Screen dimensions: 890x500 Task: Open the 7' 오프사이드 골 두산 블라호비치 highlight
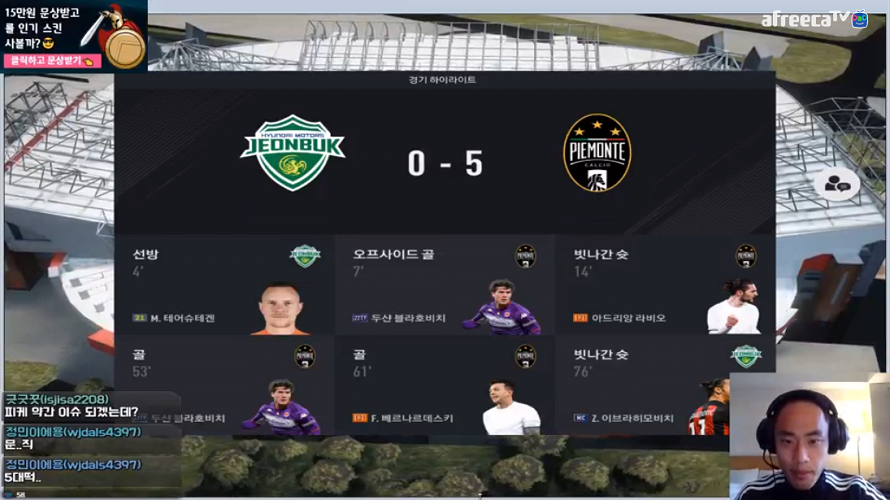point(444,285)
